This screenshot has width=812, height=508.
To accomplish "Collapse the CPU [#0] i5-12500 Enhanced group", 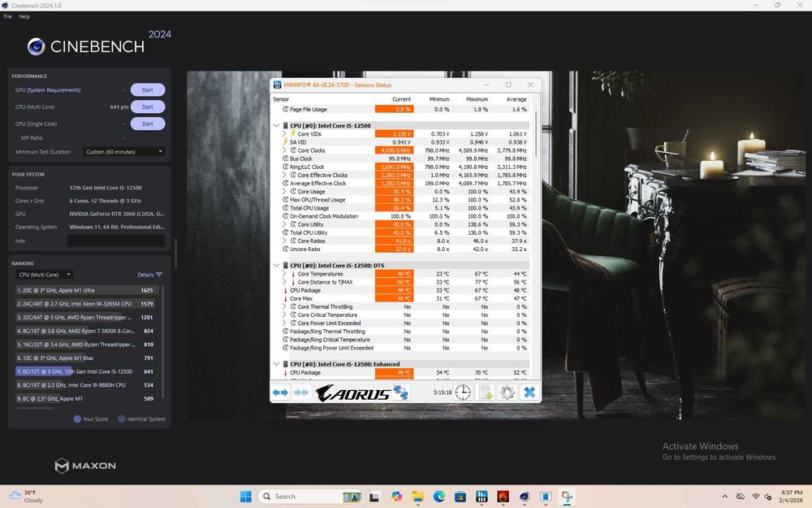I will pyautogui.click(x=277, y=364).
